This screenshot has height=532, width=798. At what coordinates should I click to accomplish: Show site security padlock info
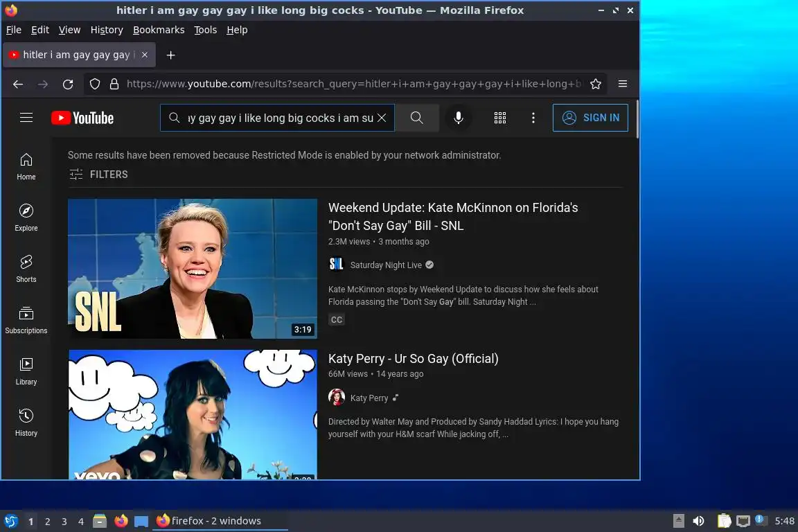coord(114,84)
